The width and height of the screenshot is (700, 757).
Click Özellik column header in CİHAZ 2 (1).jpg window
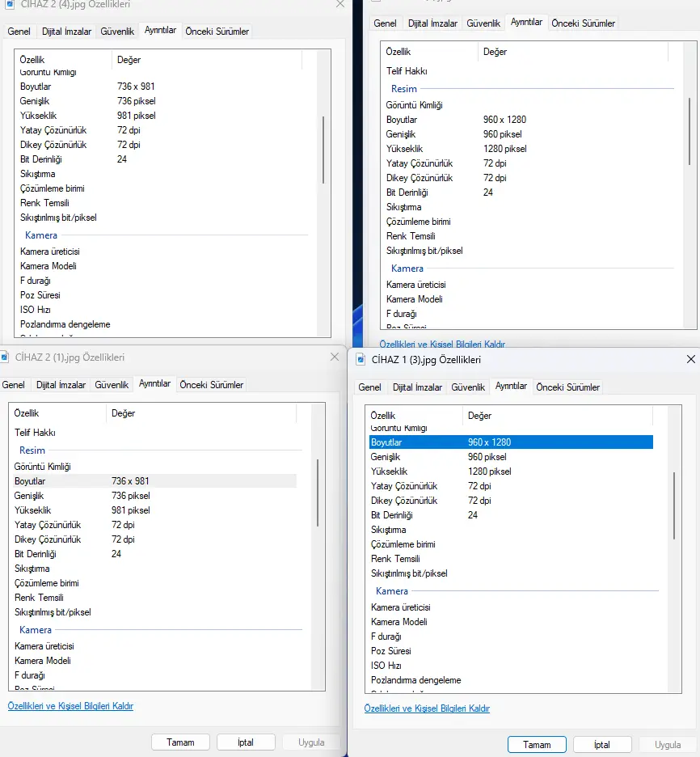(58, 412)
